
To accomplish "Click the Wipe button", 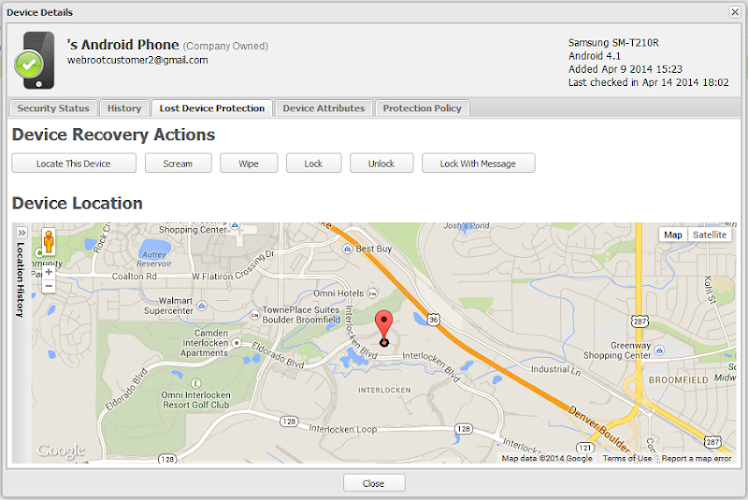I will point(249,163).
